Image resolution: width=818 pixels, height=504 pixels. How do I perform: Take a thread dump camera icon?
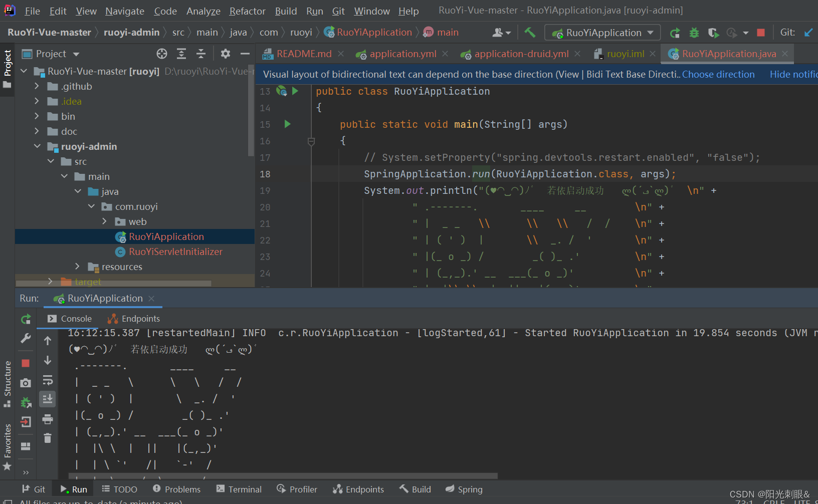pos(26,383)
